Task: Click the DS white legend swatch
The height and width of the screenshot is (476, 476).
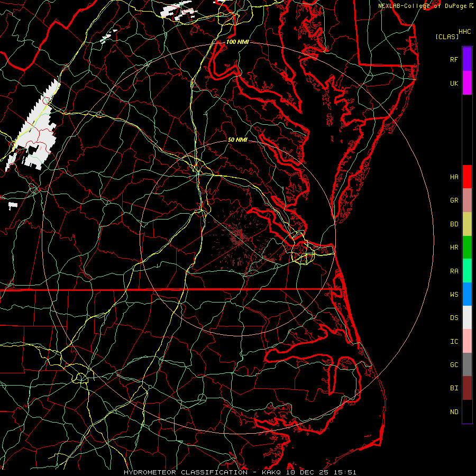Action: (x=467, y=317)
